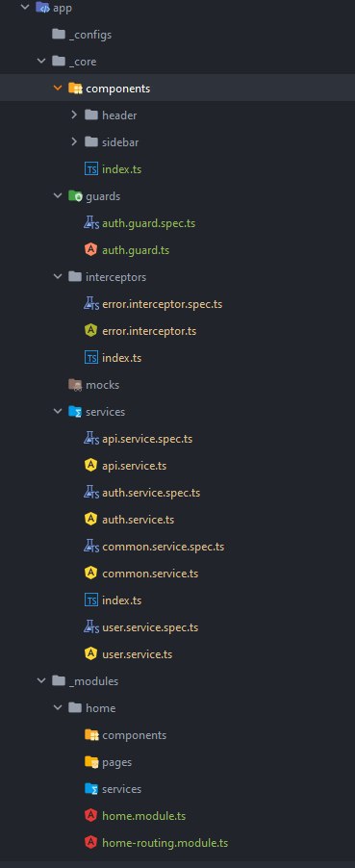Open api.service.ts file

tap(134, 466)
